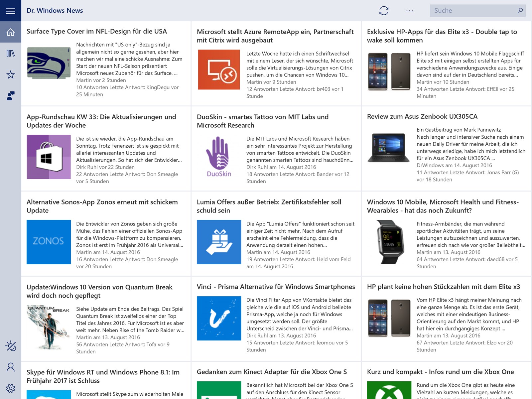Click "Dirk Ruhl vor 22 Stunden" byline
Viewport: 532px width, 399px height.
tap(105, 167)
